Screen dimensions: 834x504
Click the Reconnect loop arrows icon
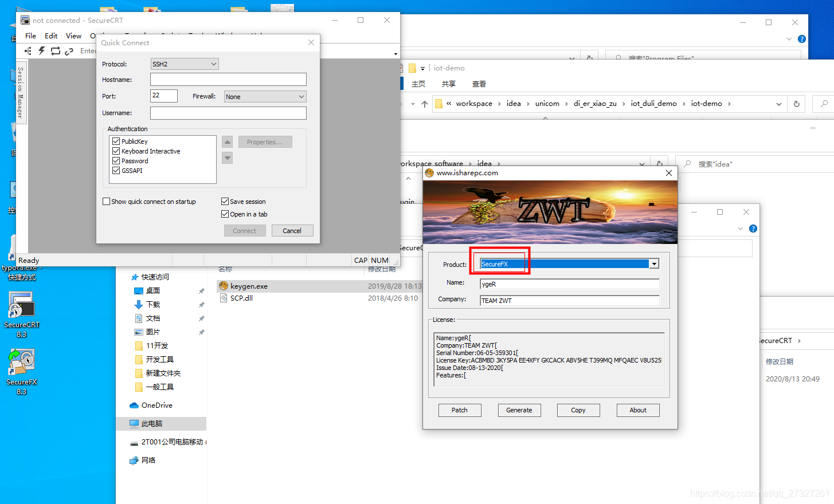56,51
